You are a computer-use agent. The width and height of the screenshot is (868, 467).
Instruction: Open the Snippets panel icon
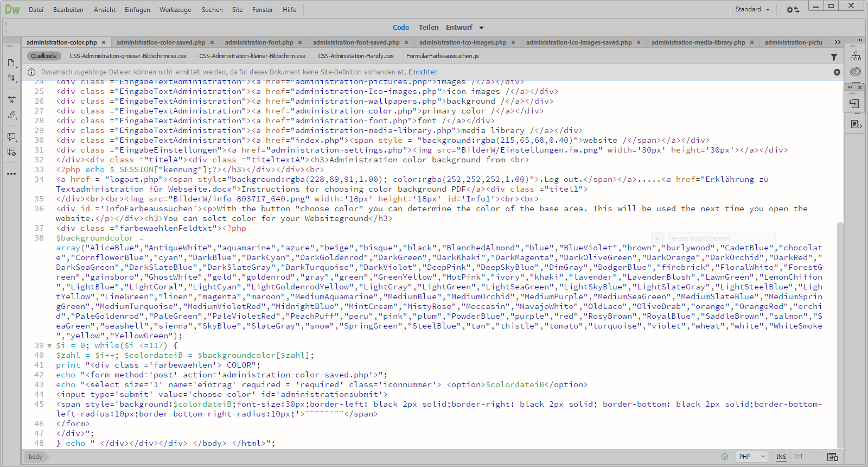[x=856, y=124]
